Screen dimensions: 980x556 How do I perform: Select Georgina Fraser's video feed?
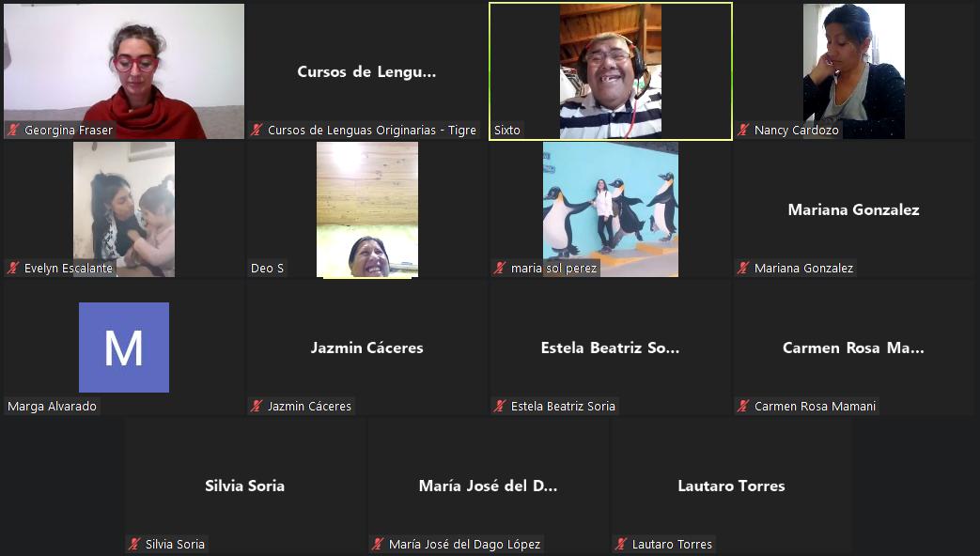(x=124, y=70)
